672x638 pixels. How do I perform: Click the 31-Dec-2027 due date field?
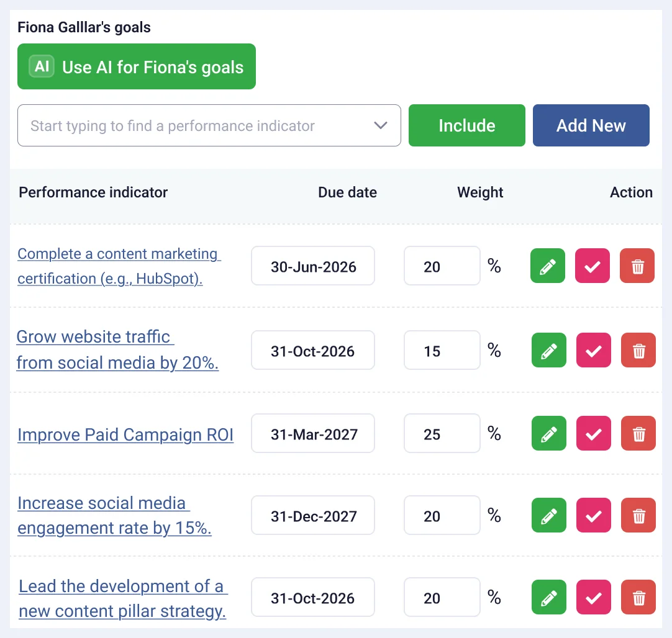(x=313, y=515)
